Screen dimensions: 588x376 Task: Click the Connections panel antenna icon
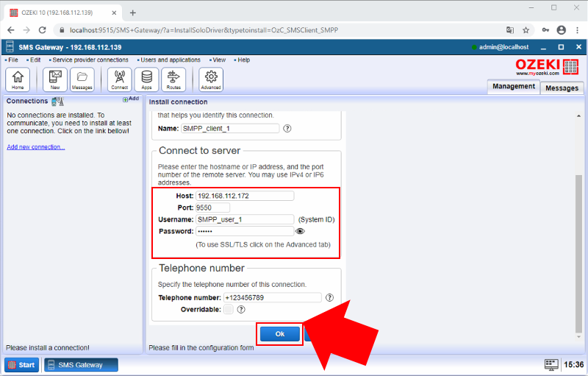(x=58, y=102)
